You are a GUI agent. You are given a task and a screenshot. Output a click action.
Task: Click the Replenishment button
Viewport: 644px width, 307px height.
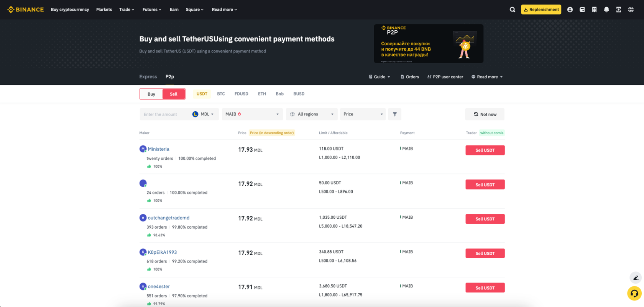coord(541,10)
